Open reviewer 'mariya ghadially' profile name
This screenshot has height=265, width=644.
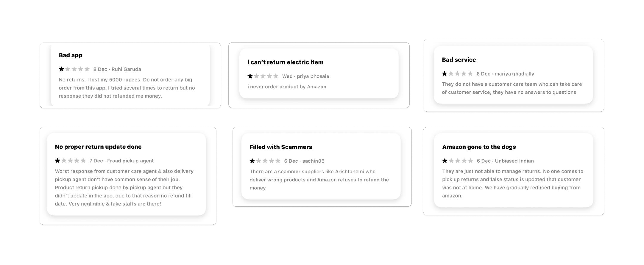tap(514, 74)
